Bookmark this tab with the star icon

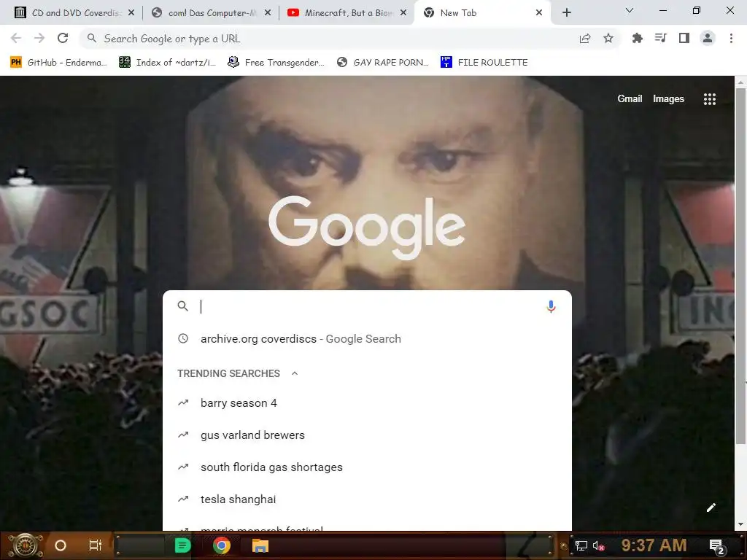[608, 39]
